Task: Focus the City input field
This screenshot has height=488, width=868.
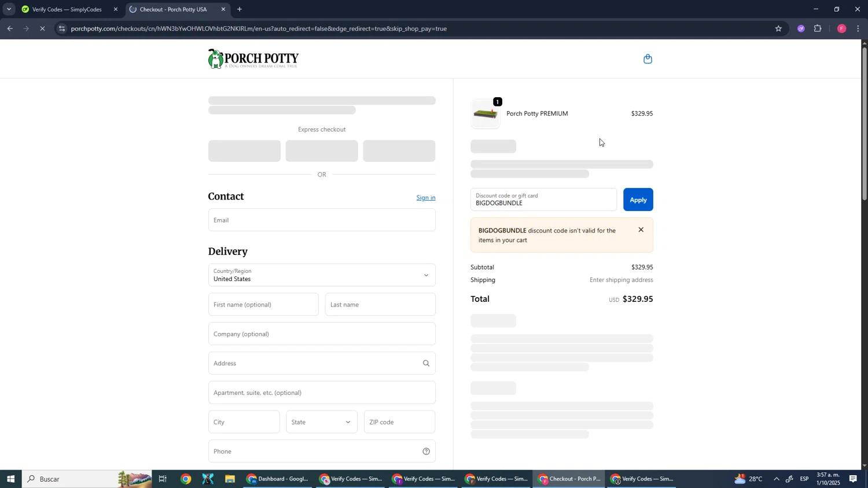Action: point(244,422)
